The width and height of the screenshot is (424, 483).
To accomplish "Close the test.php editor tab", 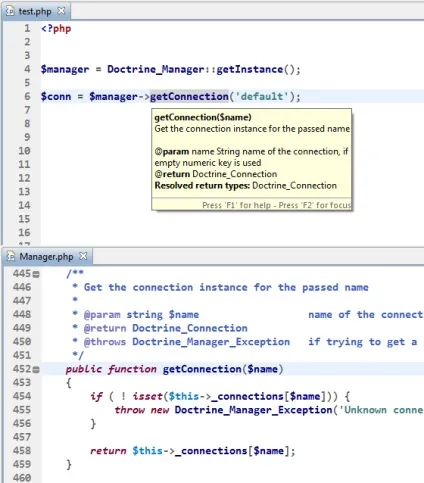I will [x=61, y=11].
